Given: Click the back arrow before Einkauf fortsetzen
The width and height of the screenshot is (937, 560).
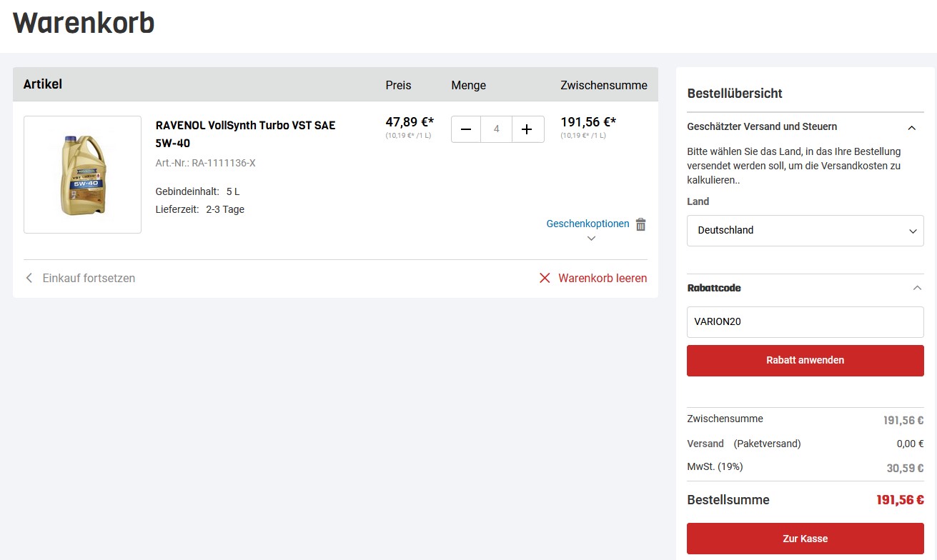Looking at the screenshot, I should coord(29,278).
